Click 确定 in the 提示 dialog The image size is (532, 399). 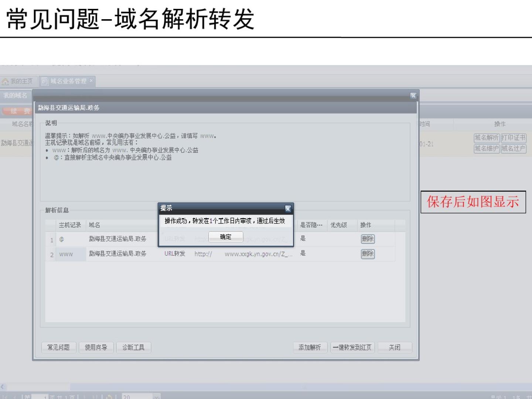pyautogui.click(x=226, y=237)
